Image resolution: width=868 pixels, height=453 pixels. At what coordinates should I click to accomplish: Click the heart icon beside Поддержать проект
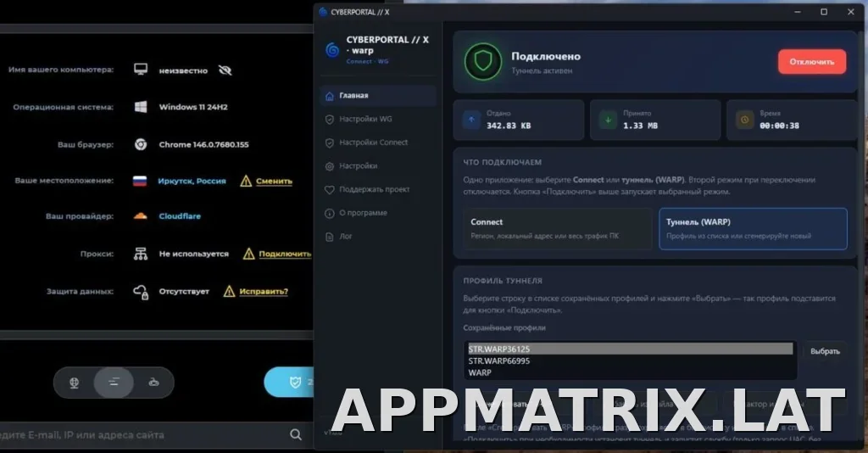(330, 190)
